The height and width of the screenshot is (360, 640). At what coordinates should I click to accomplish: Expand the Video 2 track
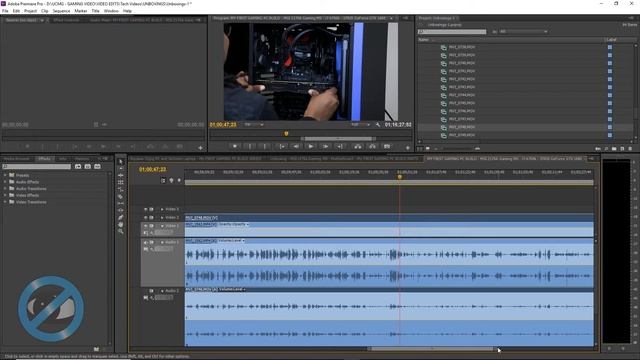coord(162,218)
